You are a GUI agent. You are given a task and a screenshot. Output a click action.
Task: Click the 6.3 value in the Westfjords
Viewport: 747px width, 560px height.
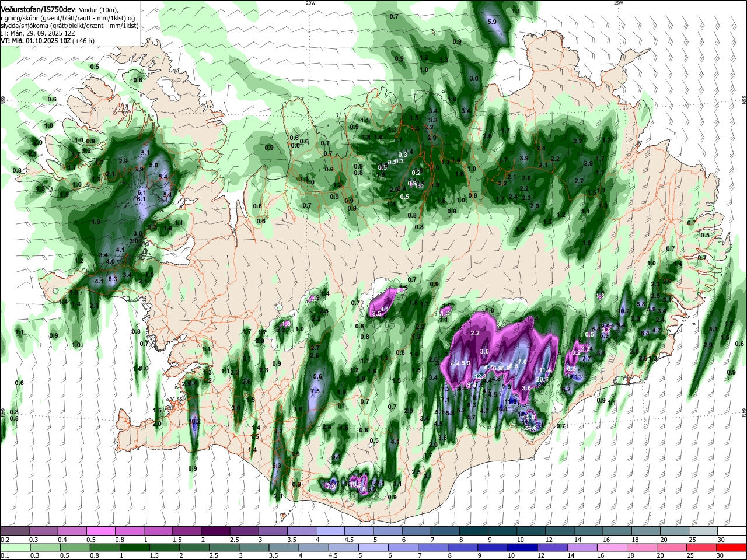point(113,279)
